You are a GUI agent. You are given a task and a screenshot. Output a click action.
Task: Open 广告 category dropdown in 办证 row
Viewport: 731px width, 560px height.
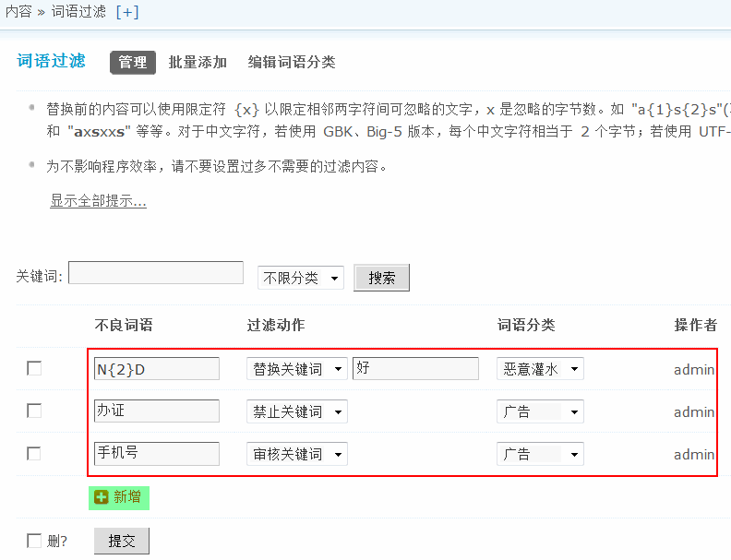(x=539, y=411)
